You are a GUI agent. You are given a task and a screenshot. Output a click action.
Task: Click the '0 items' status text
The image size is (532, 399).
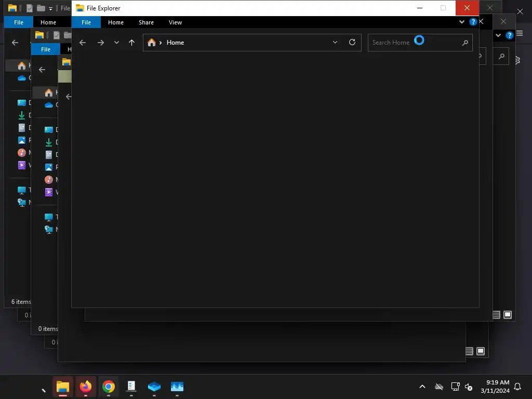pos(48,329)
